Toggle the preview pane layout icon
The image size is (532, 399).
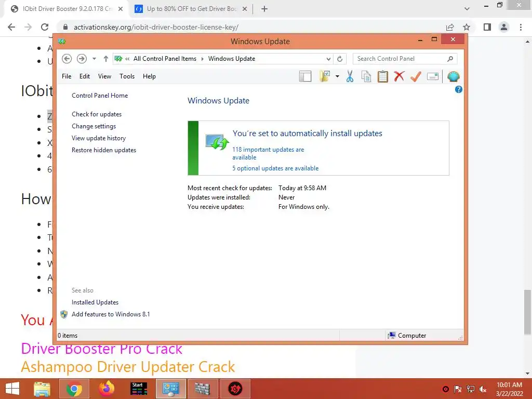point(305,76)
